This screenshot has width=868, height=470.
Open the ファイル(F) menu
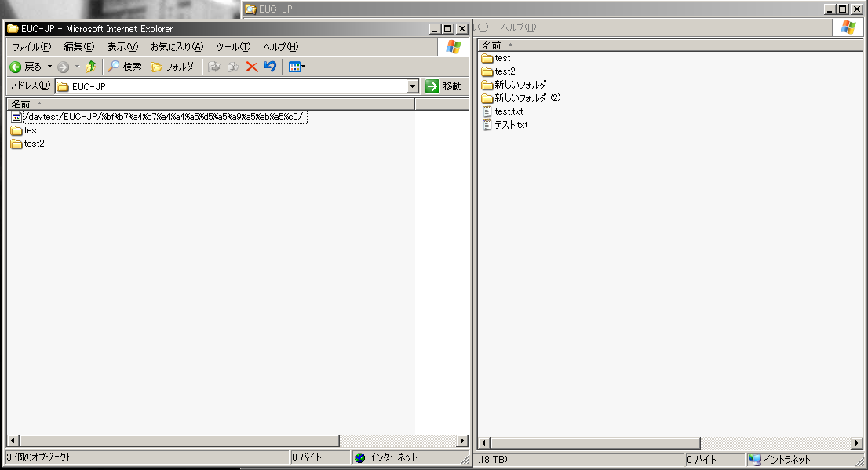click(x=31, y=47)
